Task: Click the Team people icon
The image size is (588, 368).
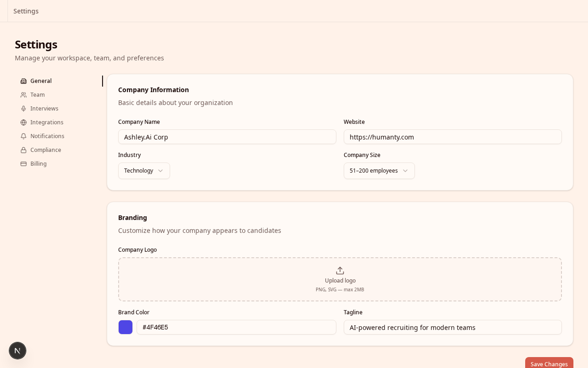Action: (x=23, y=95)
